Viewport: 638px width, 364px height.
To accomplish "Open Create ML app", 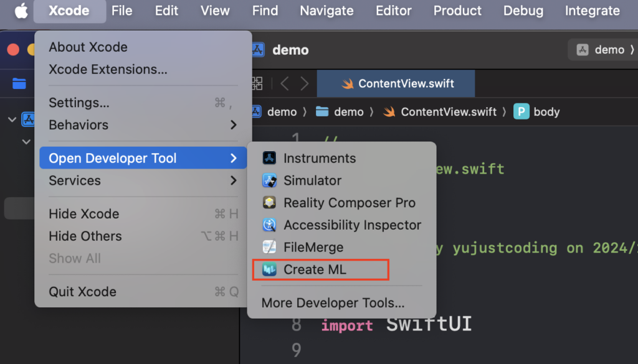I will click(x=315, y=269).
